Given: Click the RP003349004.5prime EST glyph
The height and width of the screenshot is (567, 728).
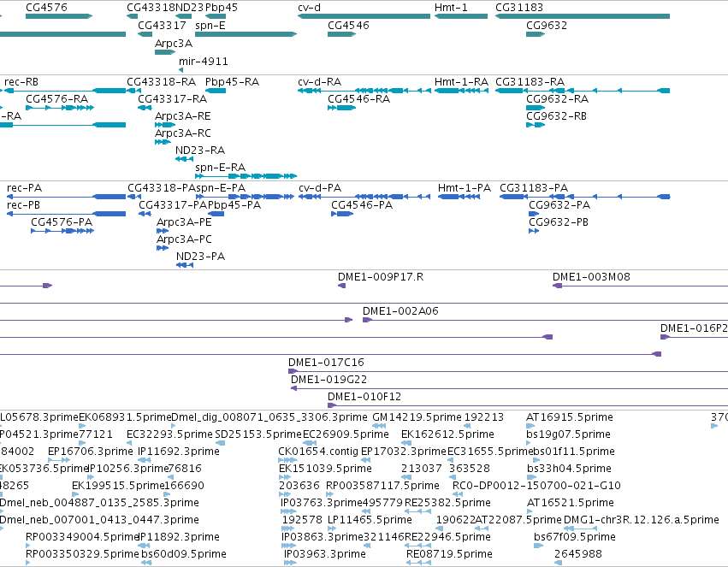Looking at the screenshot, I should click(x=28, y=546).
